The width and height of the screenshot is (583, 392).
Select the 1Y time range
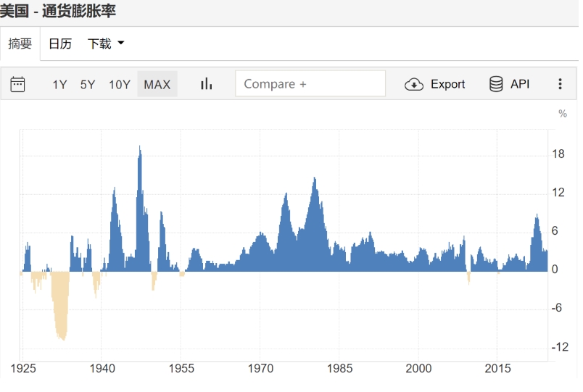click(x=59, y=84)
